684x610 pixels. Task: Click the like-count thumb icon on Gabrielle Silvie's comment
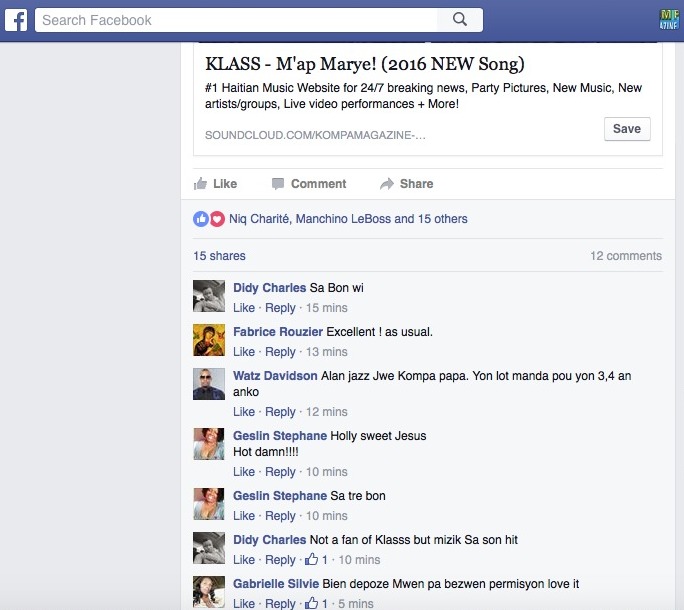(x=311, y=603)
